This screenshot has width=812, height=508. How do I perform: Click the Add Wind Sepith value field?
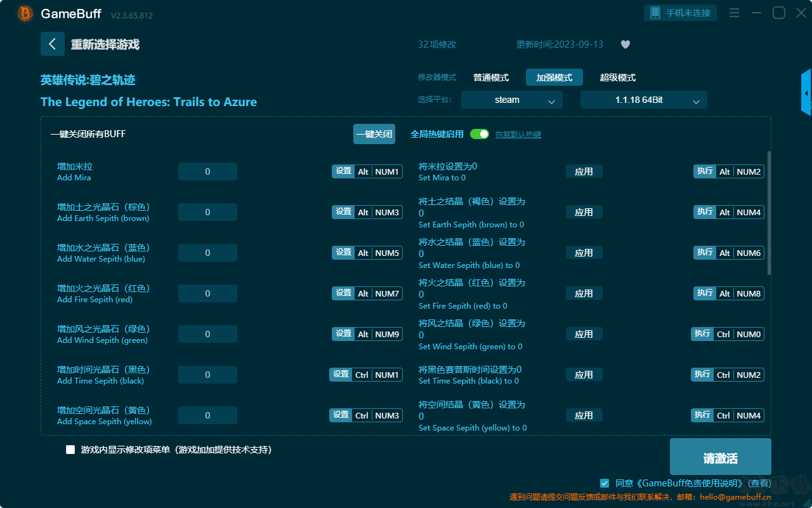point(207,334)
